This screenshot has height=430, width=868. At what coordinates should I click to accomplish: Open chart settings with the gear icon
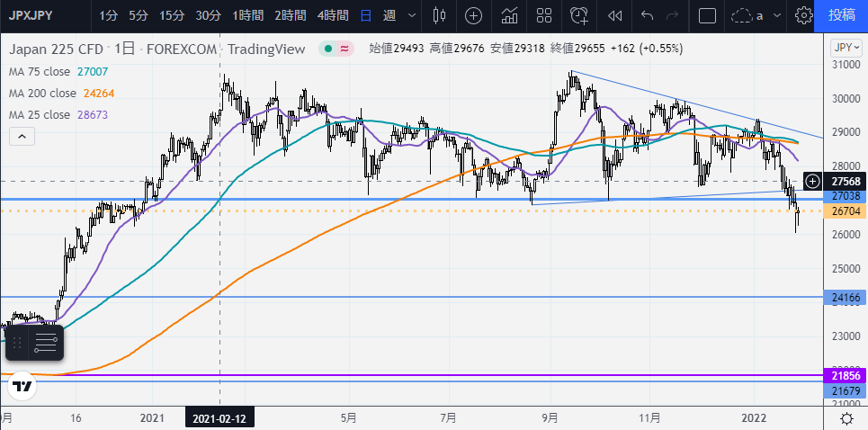803,15
